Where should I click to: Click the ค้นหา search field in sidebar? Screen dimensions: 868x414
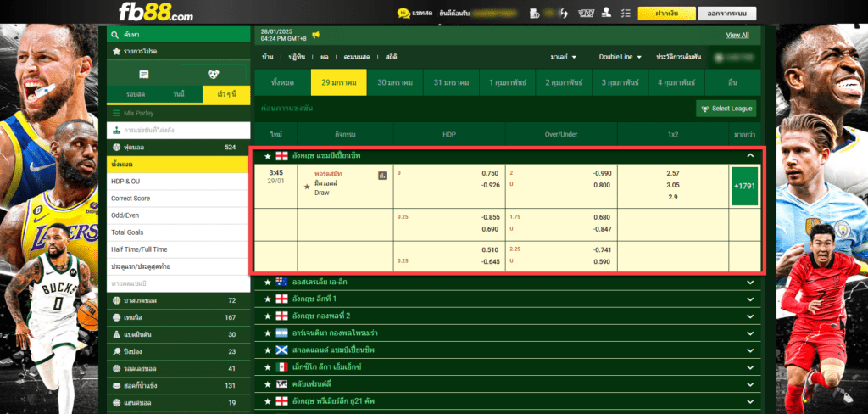pos(178,35)
